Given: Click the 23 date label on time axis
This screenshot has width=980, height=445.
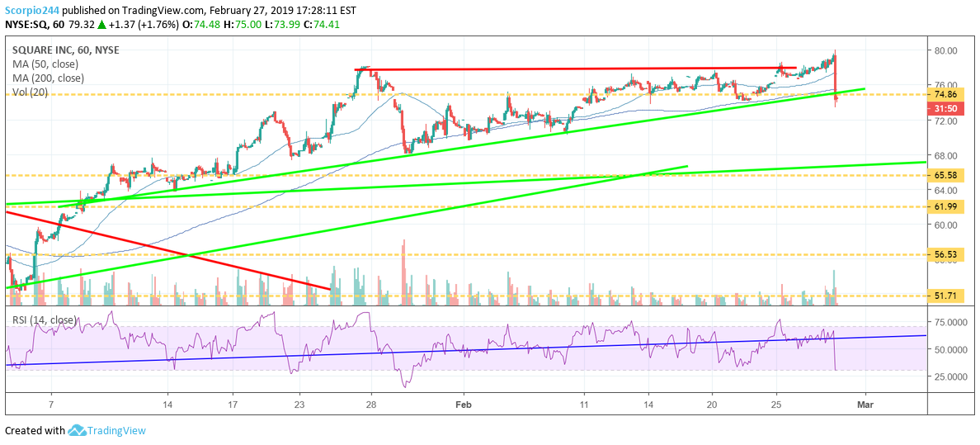Looking at the screenshot, I should point(299,405).
